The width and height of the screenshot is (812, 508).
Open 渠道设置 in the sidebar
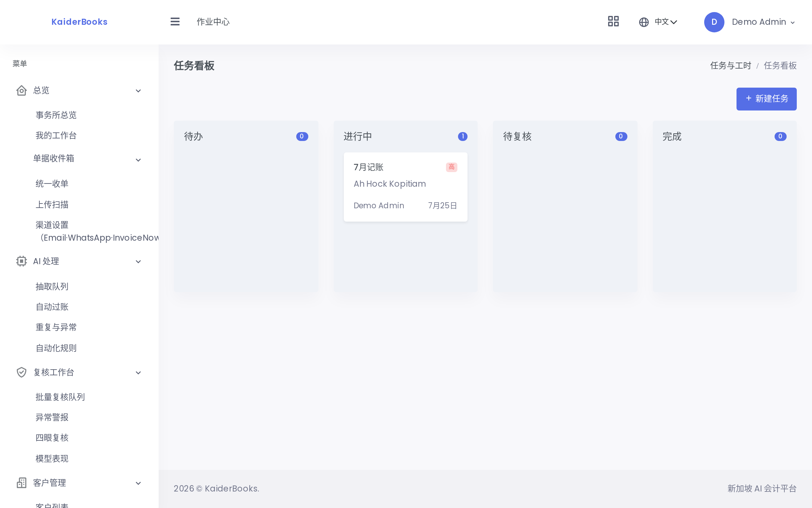(97, 231)
